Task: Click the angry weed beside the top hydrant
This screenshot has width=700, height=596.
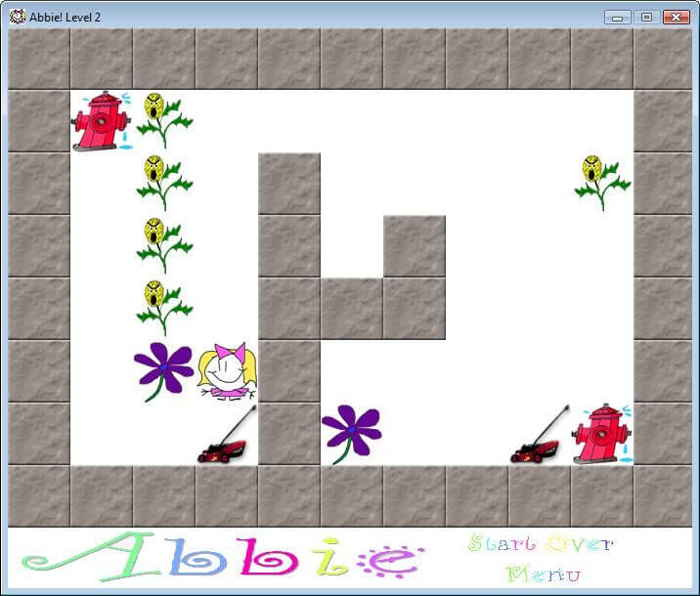Action: click(x=164, y=120)
